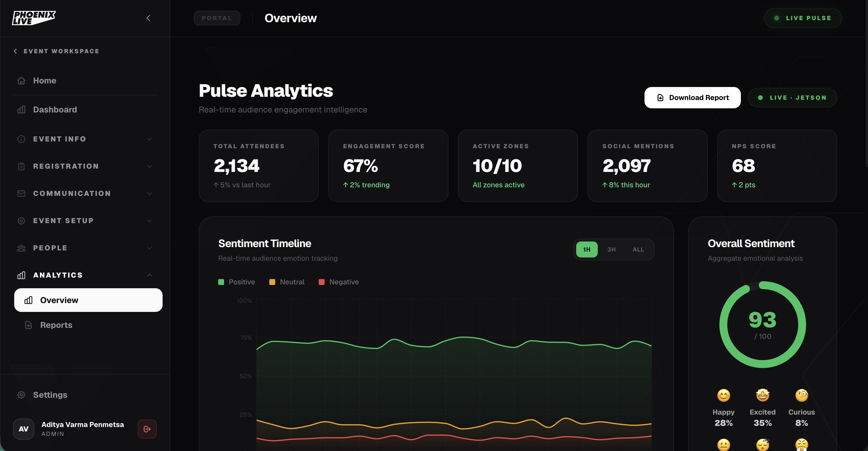Viewport: 868px width, 451px height.
Task: Expand the Communication section chevron
Action: [150, 194]
